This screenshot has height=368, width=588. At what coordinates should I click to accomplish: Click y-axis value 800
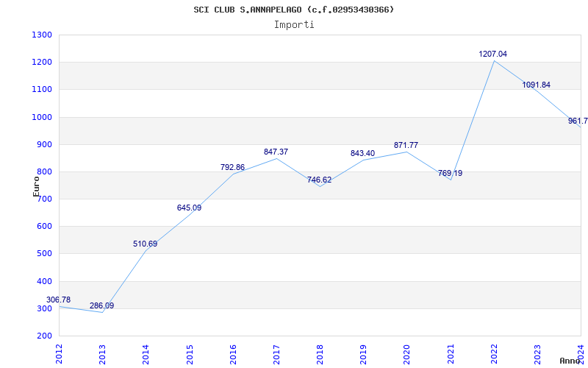[44, 172]
